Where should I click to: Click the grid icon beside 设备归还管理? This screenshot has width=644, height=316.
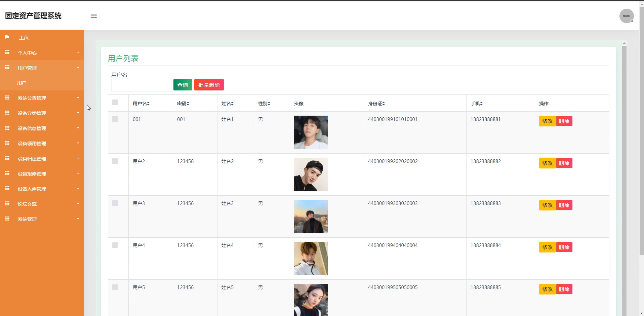point(7,158)
